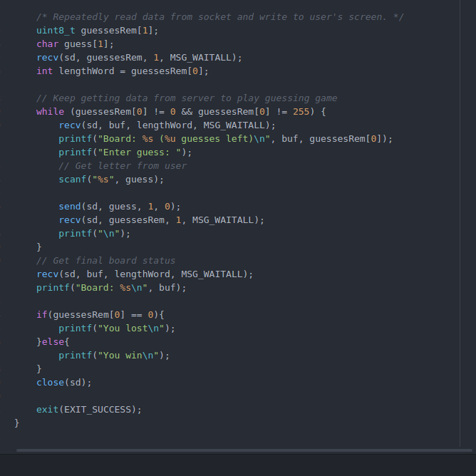Viewport: 476px width, 476px height.
Task: Click on 'send(sd, guess, 1, 0);' line
Action: (120, 207)
